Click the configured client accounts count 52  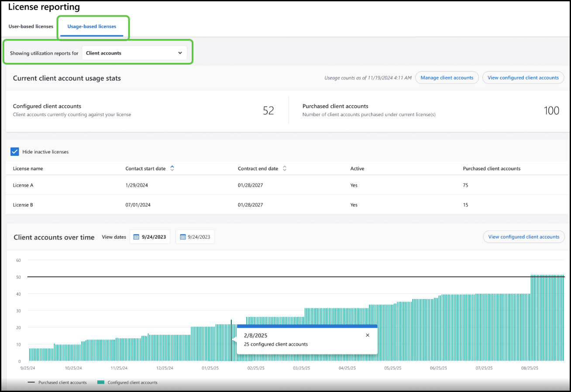pyautogui.click(x=268, y=110)
